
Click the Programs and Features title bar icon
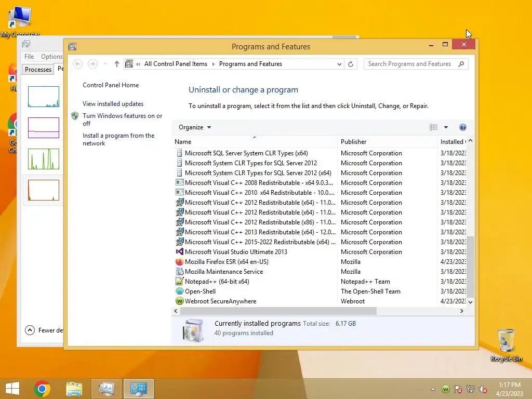tap(72, 46)
